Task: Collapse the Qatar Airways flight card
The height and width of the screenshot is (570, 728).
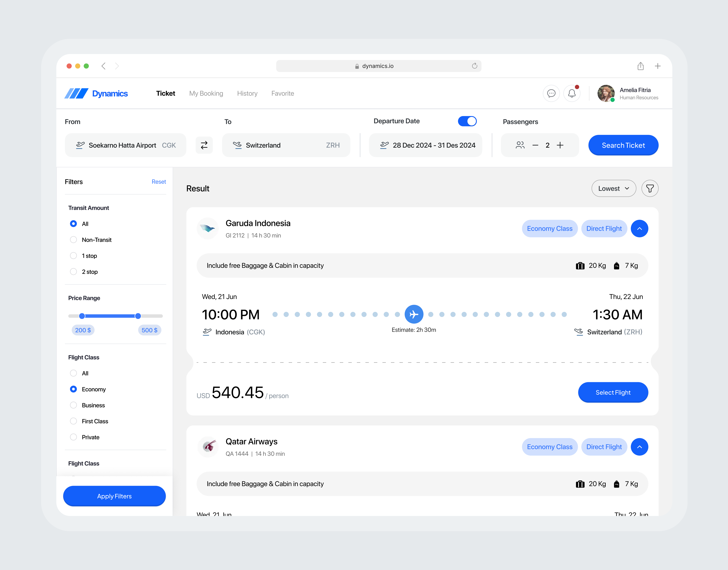Action: [640, 447]
